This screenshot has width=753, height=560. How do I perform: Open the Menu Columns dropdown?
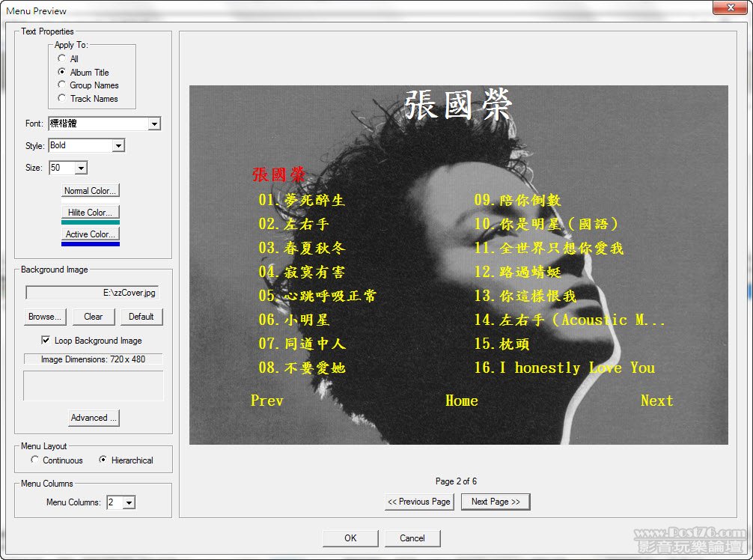tap(129, 502)
